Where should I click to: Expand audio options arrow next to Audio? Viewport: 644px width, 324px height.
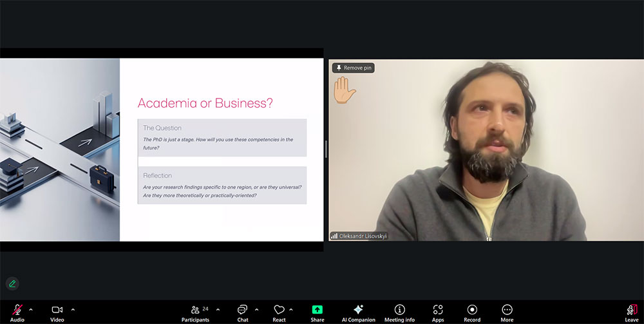31,309
